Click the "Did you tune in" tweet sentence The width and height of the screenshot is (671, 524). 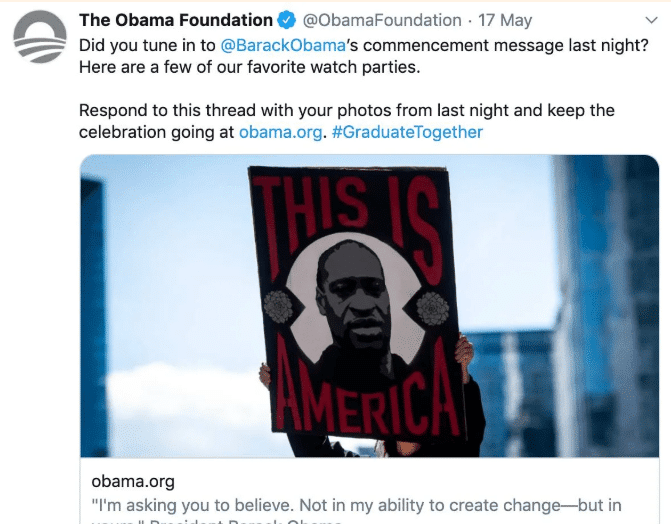[364, 45]
